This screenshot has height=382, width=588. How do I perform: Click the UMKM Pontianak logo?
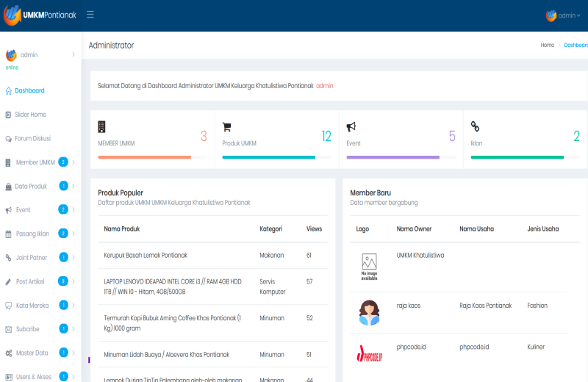coord(40,15)
